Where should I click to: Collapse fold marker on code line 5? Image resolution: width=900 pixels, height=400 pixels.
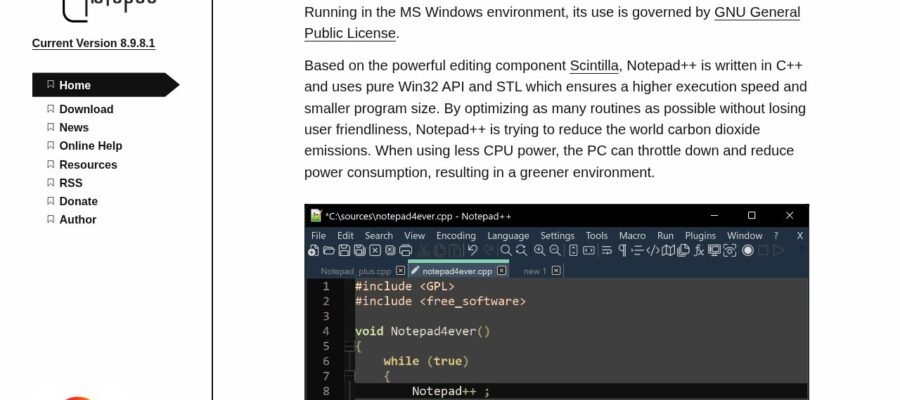point(348,346)
